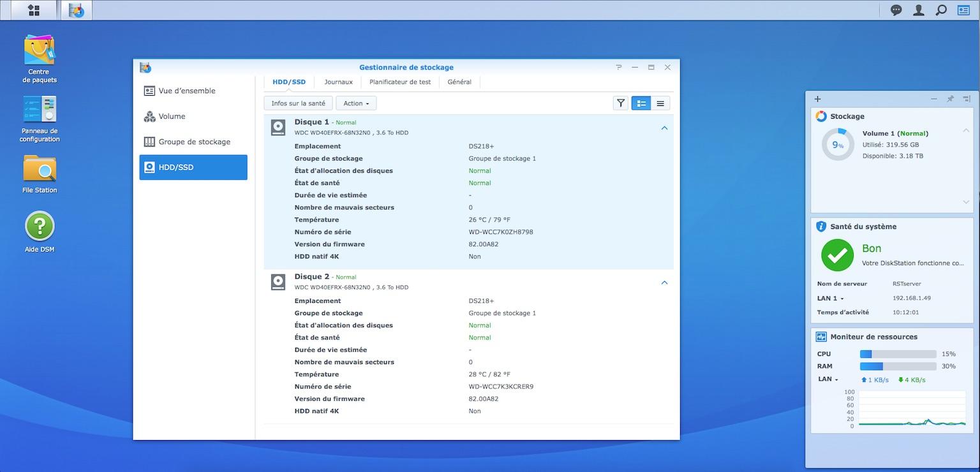The height and width of the screenshot is (472, 980).
Task: Switch to detailed list view
Action: point(641,103)
